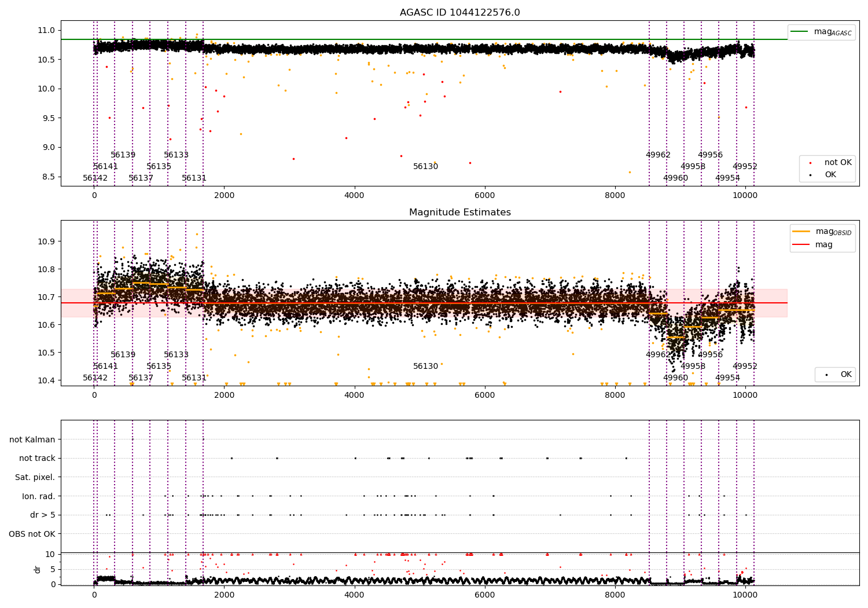Click OBSID label 56137 in Magnitude Estimates plot
The width and height of the screenshot is (868, 608).
(141, 378)
